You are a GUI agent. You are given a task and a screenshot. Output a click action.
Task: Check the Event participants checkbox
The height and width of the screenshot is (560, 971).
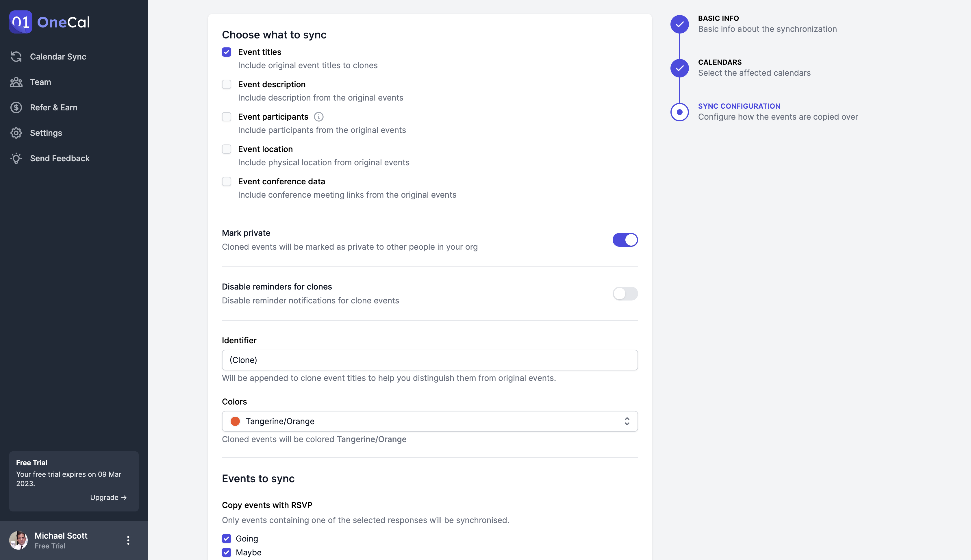pos(227,116)
